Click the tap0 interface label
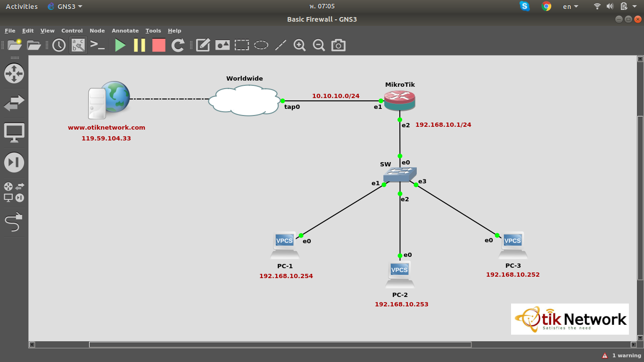 [292, 107]
